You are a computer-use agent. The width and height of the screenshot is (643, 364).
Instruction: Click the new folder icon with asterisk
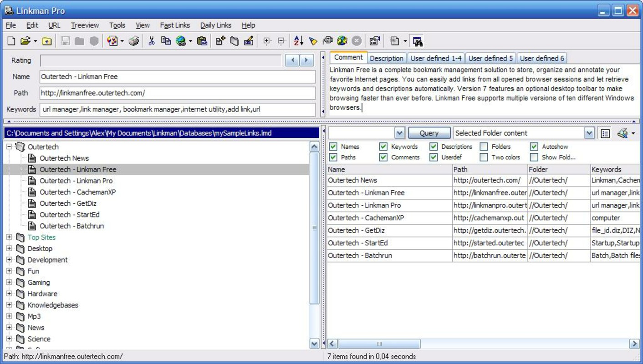[47, 41]
